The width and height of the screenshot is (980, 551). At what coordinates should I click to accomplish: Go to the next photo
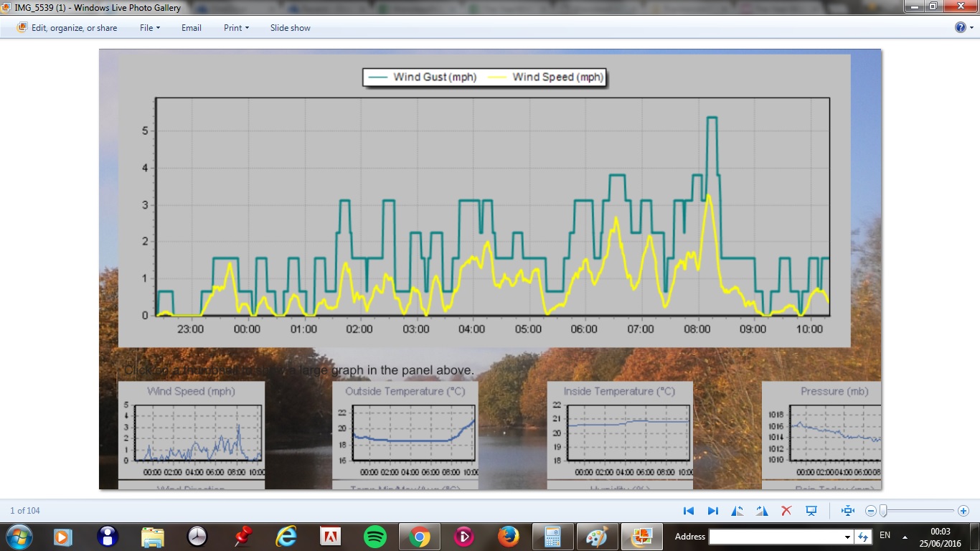point(713,511)
